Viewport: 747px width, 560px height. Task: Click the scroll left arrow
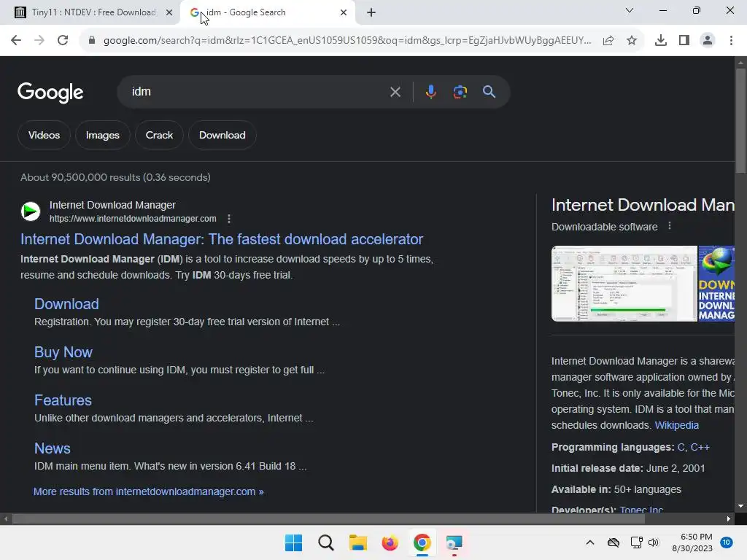[x=6, y=519]
